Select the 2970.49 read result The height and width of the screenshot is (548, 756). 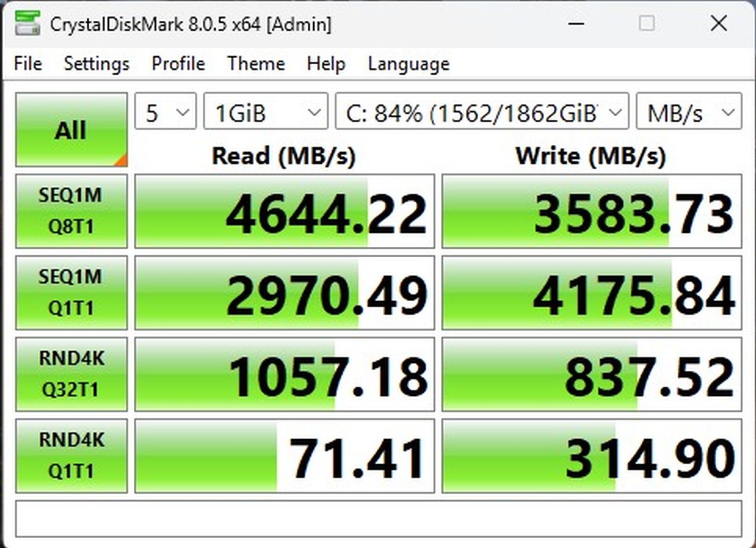click(x=284, y=293)
